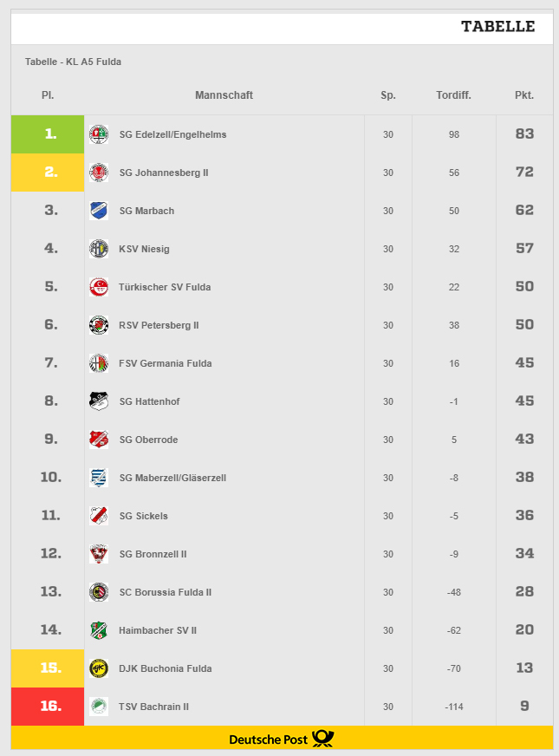This screenshot has height=756, width=559.
Task: Click the Türkischer SV Fulda crest
Action: pyautogui.click(x=99, y=287)
